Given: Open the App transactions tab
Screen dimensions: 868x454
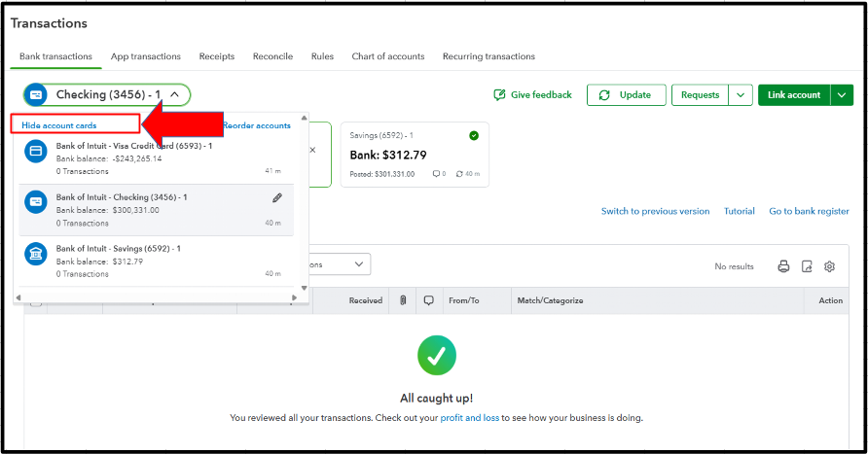Looking at the screenshot, I should click(146, 56).
